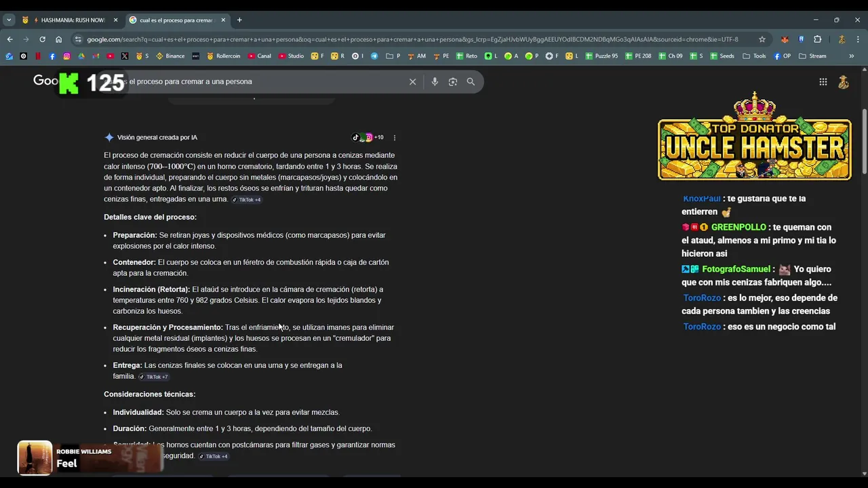868x488 pixels.
Task: Show the hidden bookmarks overflow chevron
Action: tap(852, 56)
